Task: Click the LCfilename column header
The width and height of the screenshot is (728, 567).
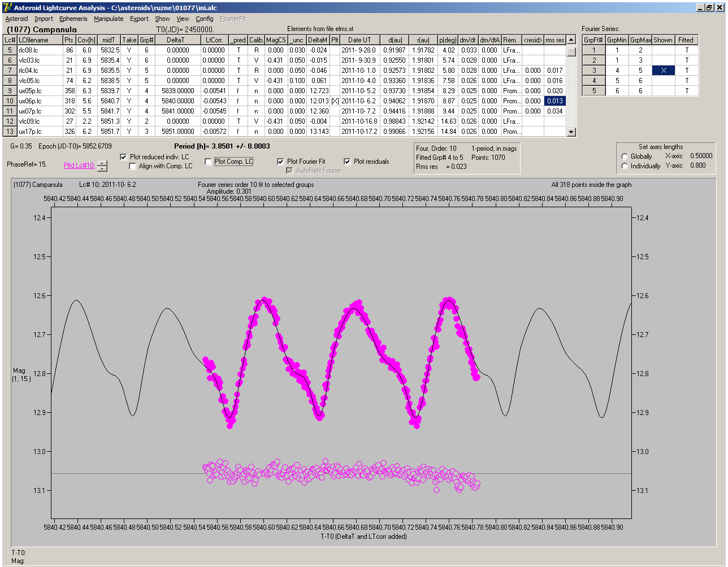Action: click(39, 40)
